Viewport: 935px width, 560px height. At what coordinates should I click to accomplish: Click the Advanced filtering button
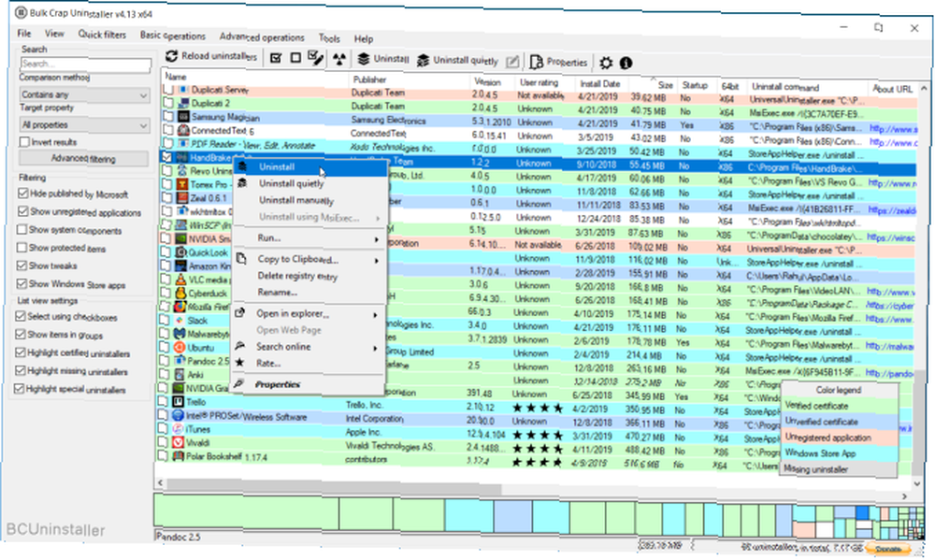pos(83,158)
